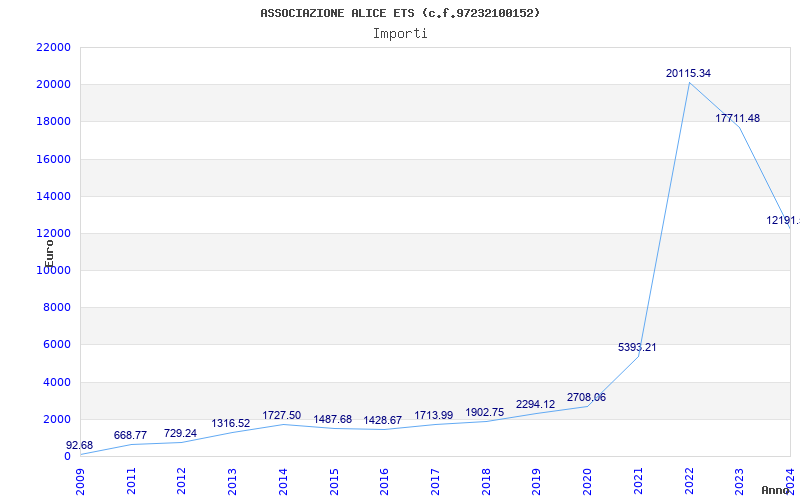Click x-axis year 2014
The image size is (800, 500).
(x=283, y=482)
